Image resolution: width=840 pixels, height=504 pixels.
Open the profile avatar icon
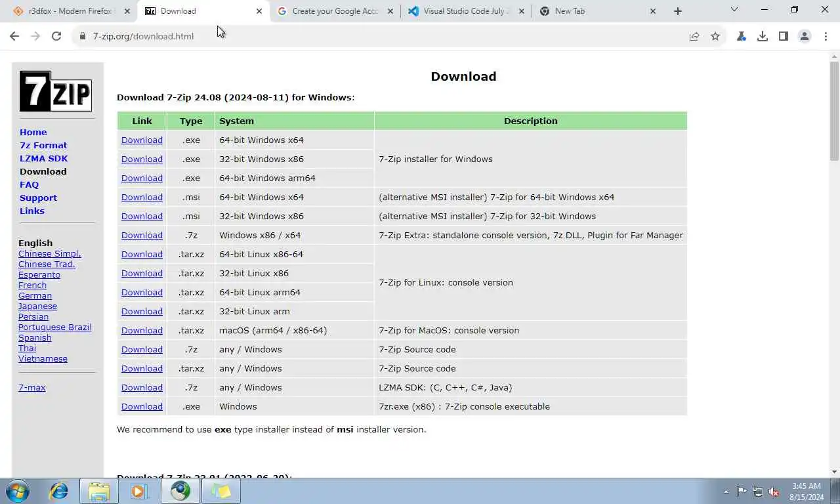pos(805,36)
